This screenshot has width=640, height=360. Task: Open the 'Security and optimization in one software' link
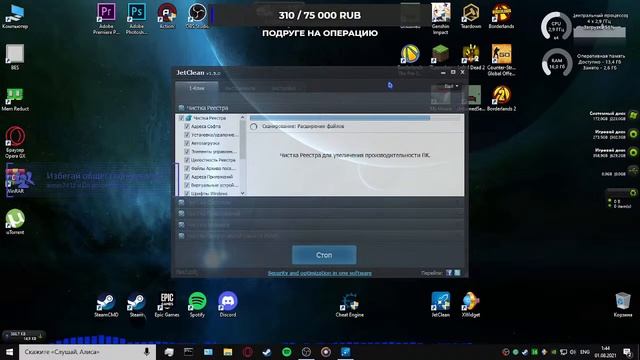pyautogui.click(x=320, y=273)
